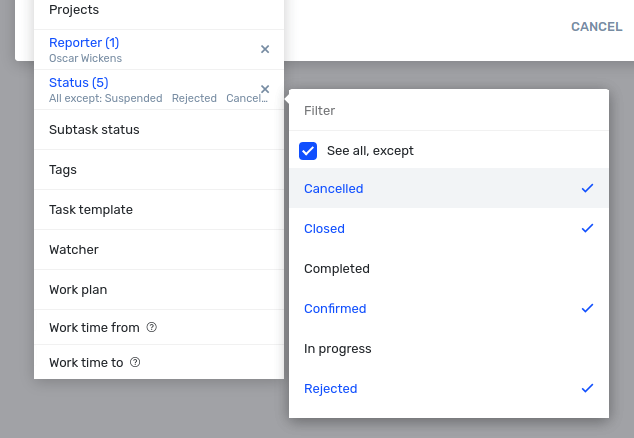The height and width of the screenshot is (438, 634).
Task: Click the Filter search field
Action: [x=449, y=110]
